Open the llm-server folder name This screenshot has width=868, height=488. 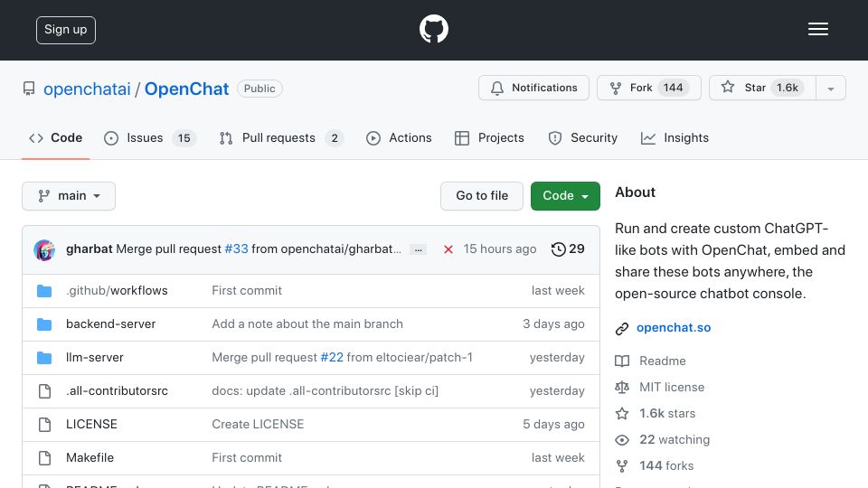coord(95,358)
